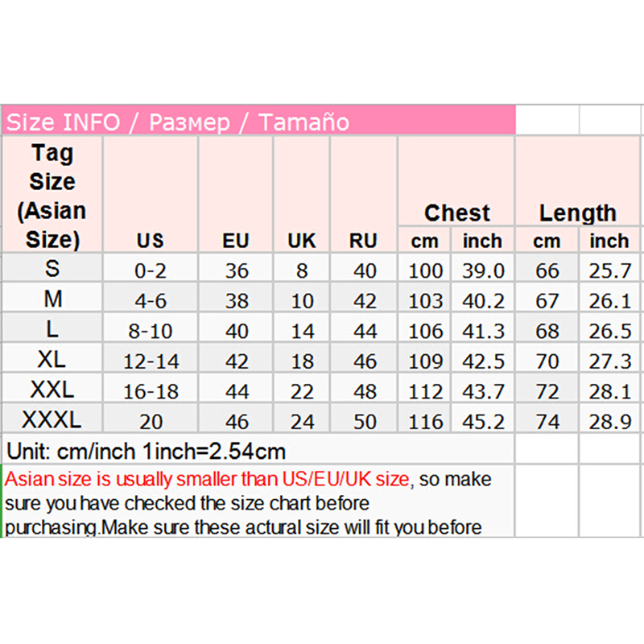
Task: Select the length '28.9' inch cell
Action: coord(609,420)
